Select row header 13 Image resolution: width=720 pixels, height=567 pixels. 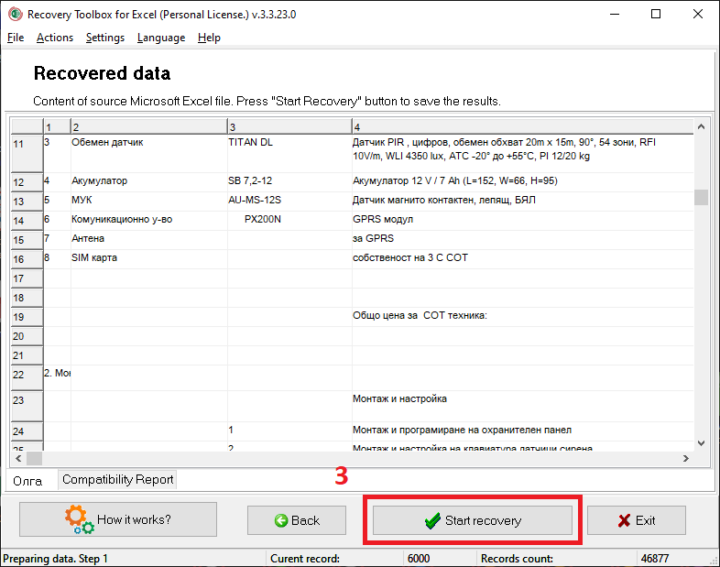27,202
